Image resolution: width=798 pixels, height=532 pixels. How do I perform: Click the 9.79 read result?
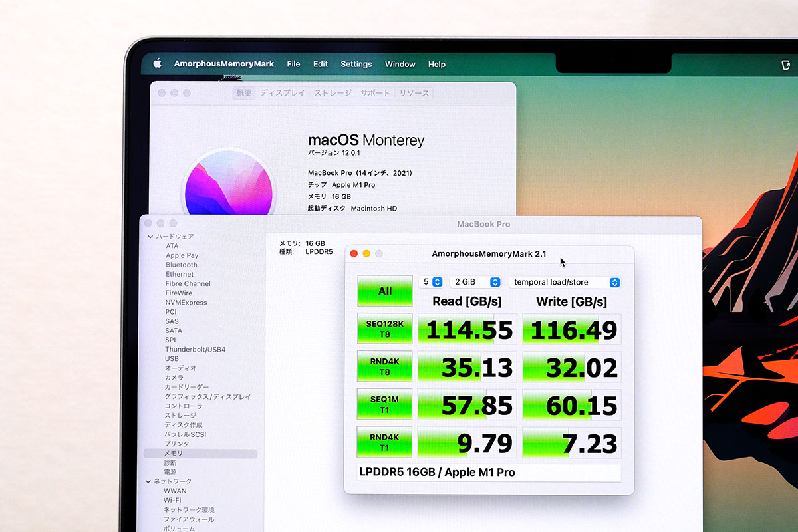[x=467, y=442]
